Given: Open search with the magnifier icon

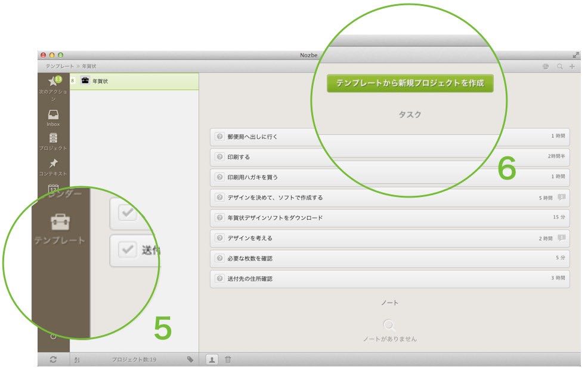Looking at the screenshot, I should 559,66.
